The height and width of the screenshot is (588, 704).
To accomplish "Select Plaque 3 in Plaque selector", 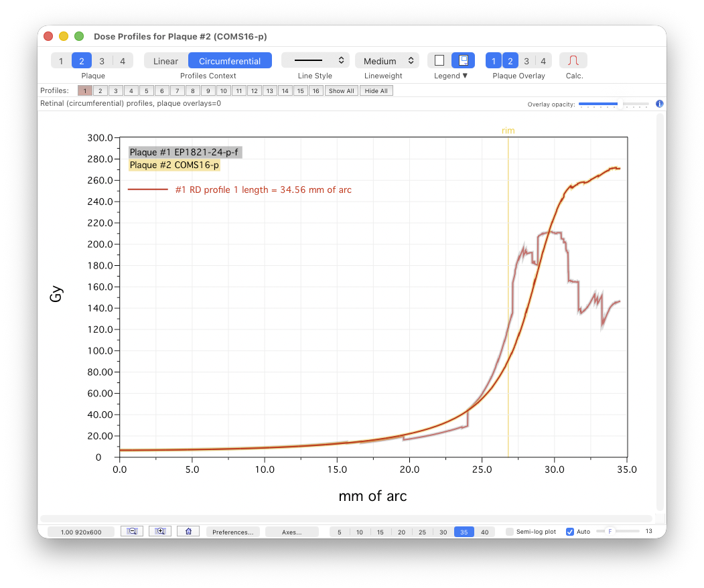I will click(x=102, y=61).
